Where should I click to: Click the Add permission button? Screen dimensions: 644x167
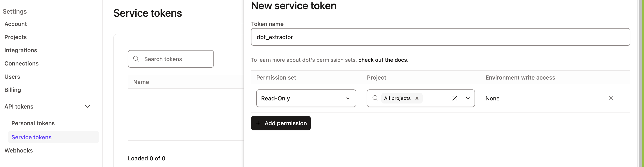(x=280, y=123)
